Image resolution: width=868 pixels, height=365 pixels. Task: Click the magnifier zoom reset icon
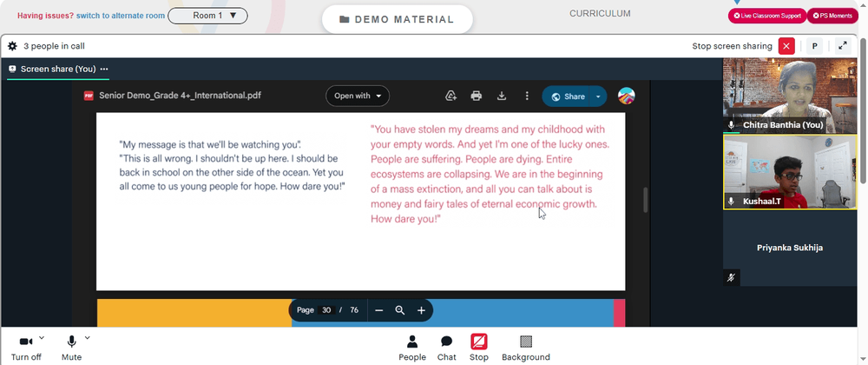(399, 311)
